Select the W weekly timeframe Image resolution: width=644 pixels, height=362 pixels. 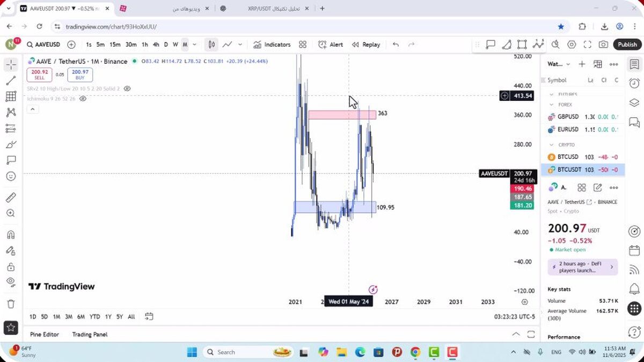coord(175,45)
